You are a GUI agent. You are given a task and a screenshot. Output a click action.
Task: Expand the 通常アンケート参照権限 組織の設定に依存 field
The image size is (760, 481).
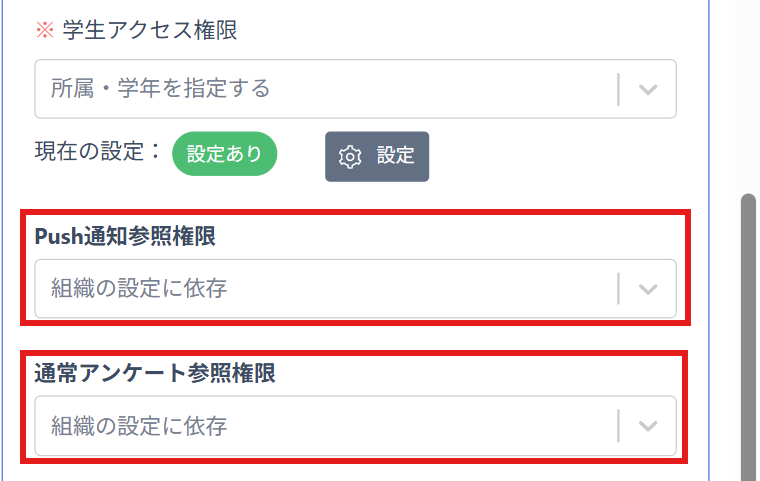click(x=320, y=426)
